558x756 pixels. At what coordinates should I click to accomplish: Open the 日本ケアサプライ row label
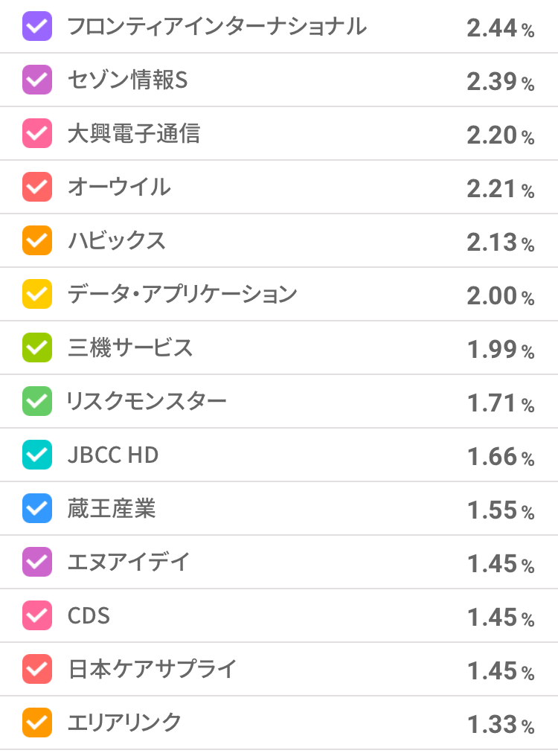(x=152, y=670)
